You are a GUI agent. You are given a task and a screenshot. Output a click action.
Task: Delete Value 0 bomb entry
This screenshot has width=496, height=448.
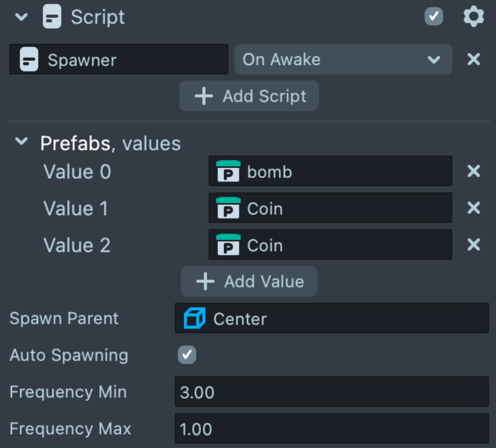tap(474, 171)
